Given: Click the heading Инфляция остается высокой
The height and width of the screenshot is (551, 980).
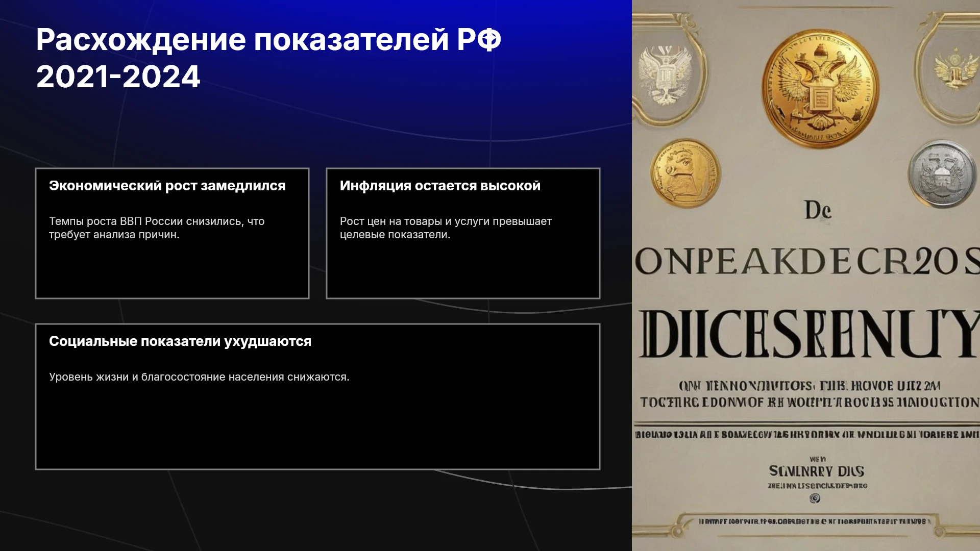Looking at the screenshot, I should pos(440,186).
